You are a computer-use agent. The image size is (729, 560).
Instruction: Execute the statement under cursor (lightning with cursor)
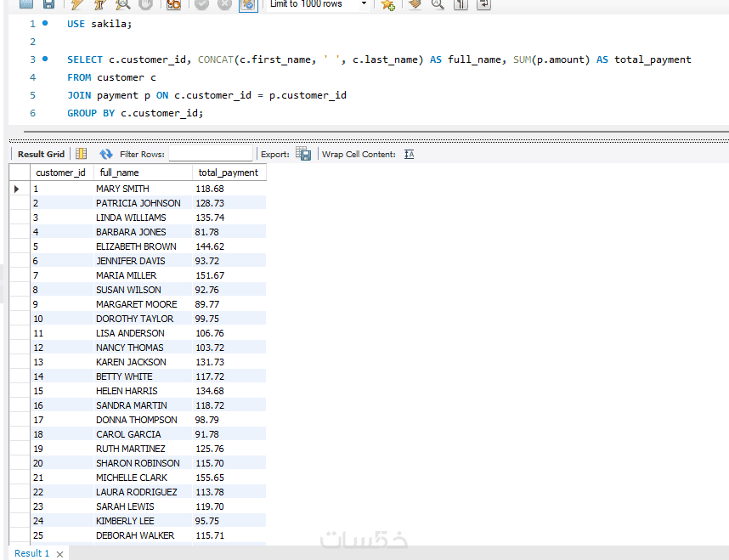[x=100, y=4]
